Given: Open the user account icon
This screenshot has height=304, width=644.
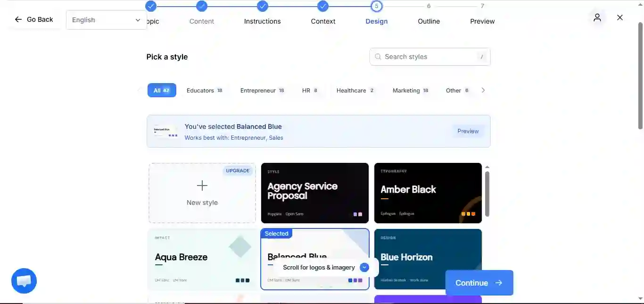Looking at the screenshot, I should point(597,17).
